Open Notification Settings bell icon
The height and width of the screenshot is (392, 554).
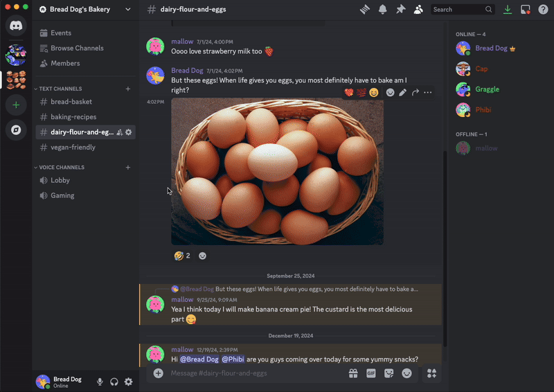383,10
